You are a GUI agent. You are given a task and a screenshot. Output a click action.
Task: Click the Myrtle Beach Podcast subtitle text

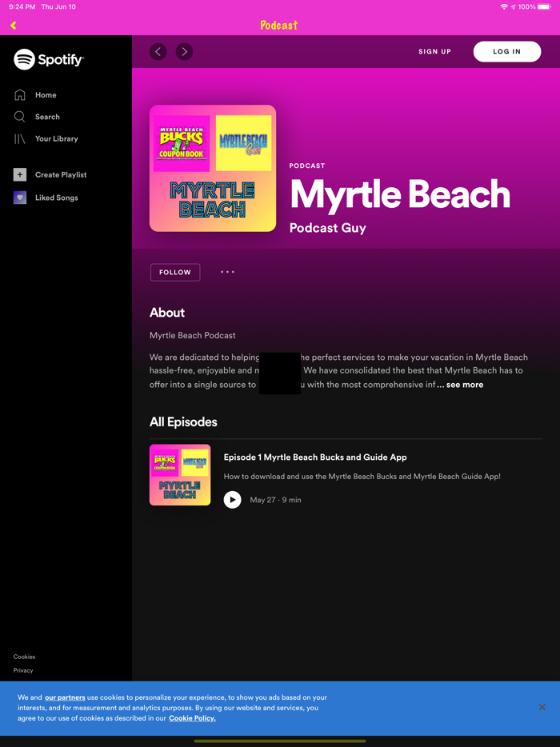point(193,335)
